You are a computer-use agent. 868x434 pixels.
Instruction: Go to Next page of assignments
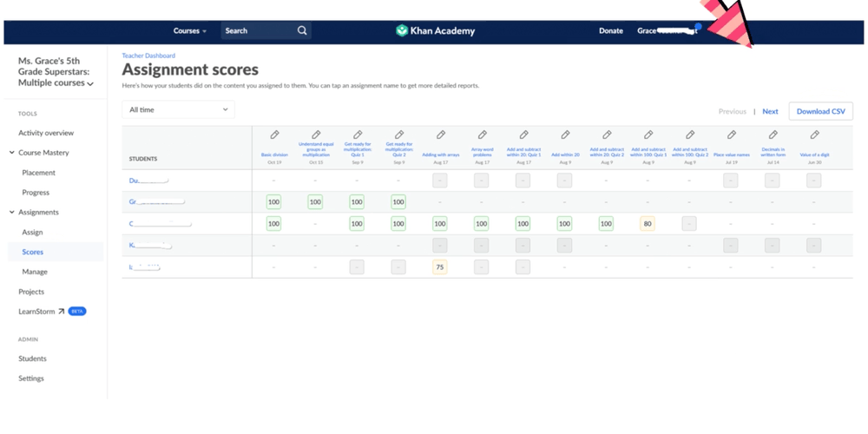(x=770, y=111)
